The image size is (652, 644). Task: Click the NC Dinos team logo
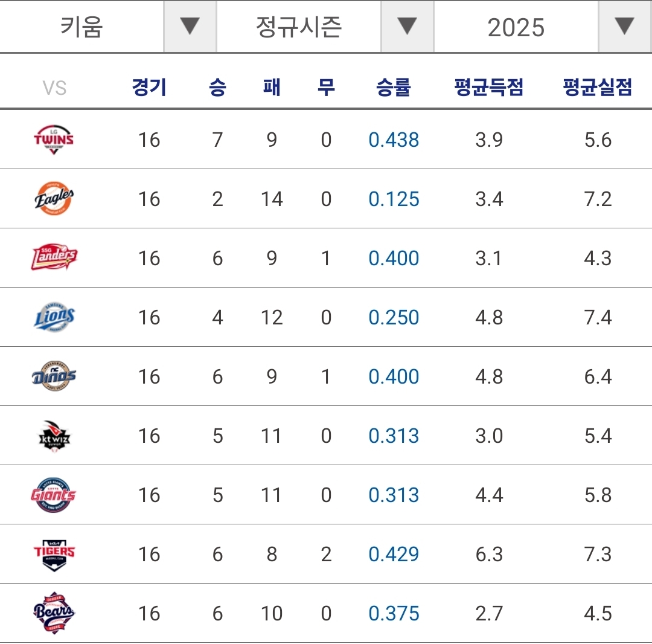pos(54,376)
